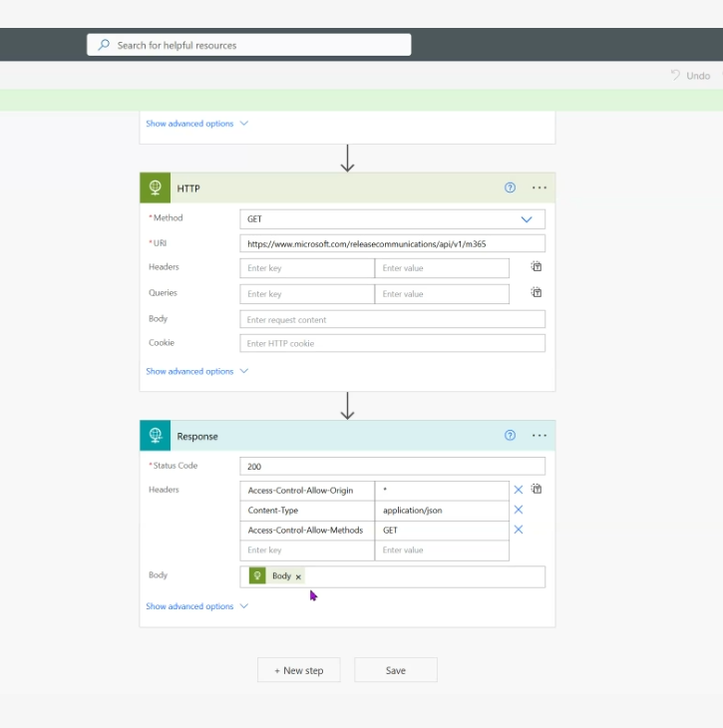Screen dimensions: 723x728
Task: Click the New step button
Action: (299, 670)
